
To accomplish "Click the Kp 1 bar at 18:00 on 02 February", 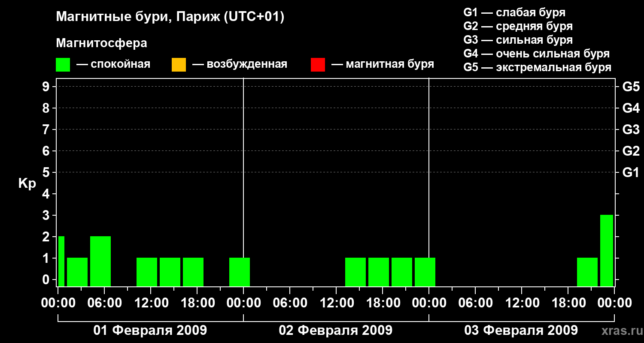I will coord(379,272).
